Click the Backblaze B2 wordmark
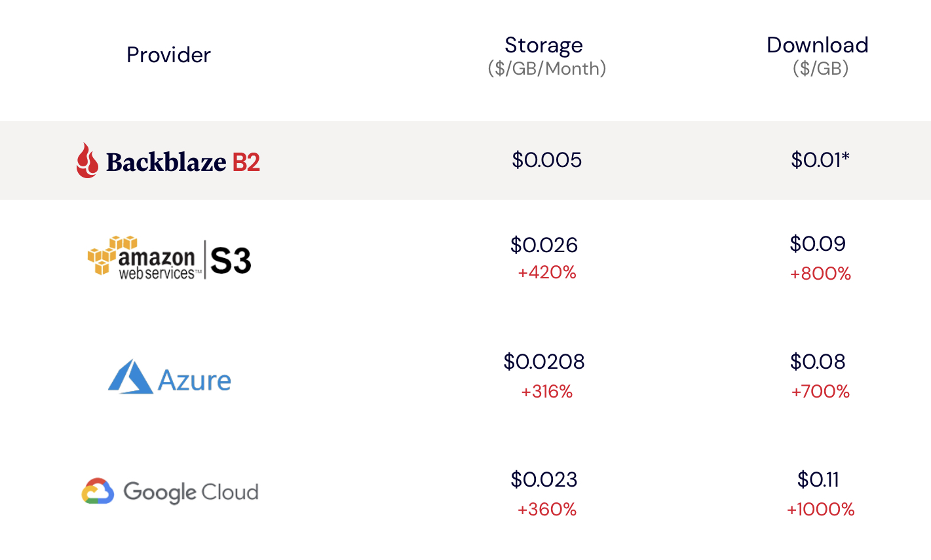This screenshot has width=931, height=560. coord(183,162)
